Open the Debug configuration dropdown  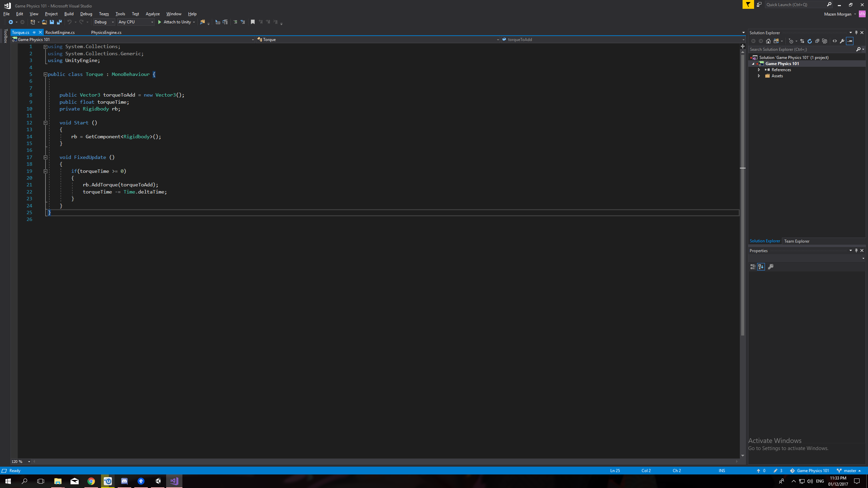coord(104,22)
